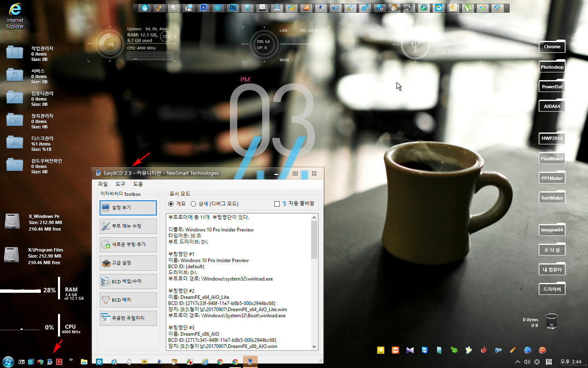Viewport: 588px width, 368px height.
Task: Click 새로운 부팅 추가 button
Action: coord(128,245)
